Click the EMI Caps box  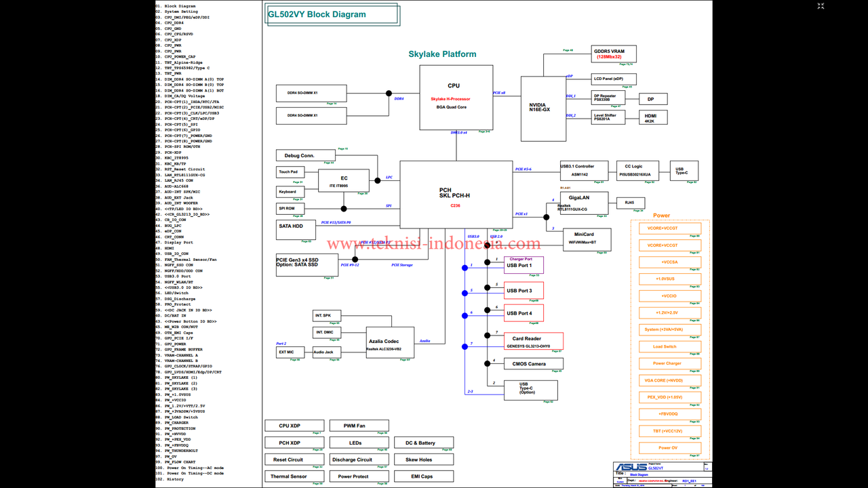coord(424,476)
